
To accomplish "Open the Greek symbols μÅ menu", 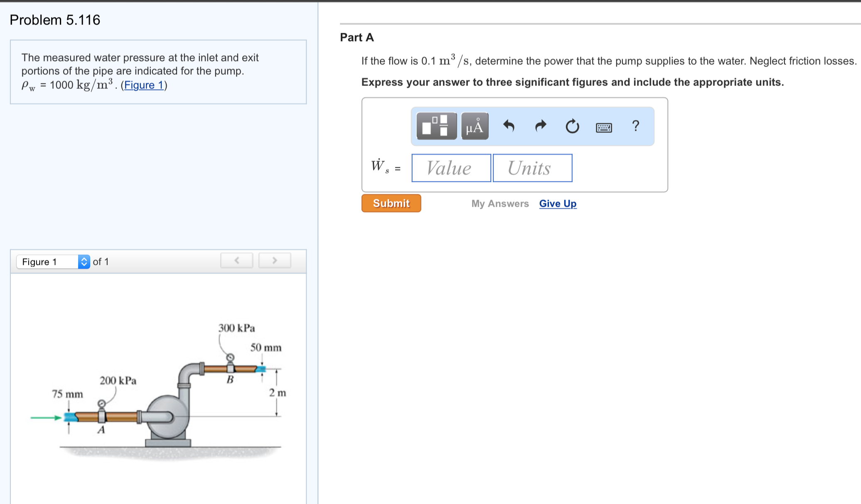I will pyautogui.click(x=475, y=126).
